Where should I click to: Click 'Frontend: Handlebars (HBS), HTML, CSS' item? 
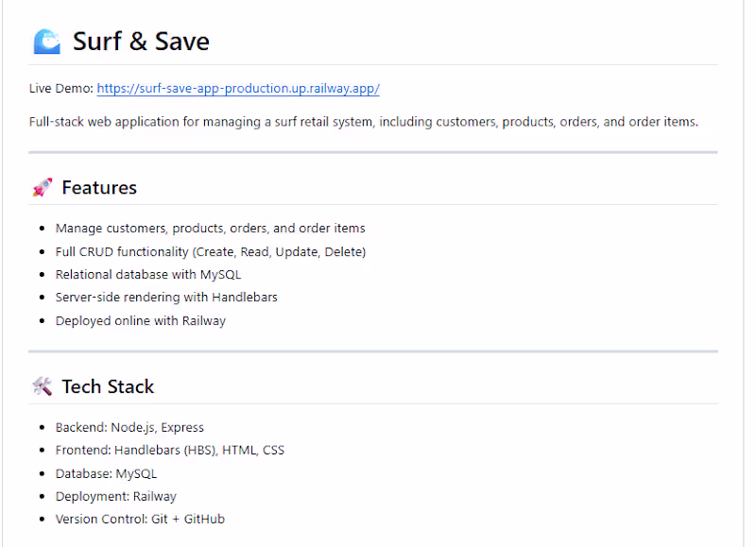tap(170, 450)
